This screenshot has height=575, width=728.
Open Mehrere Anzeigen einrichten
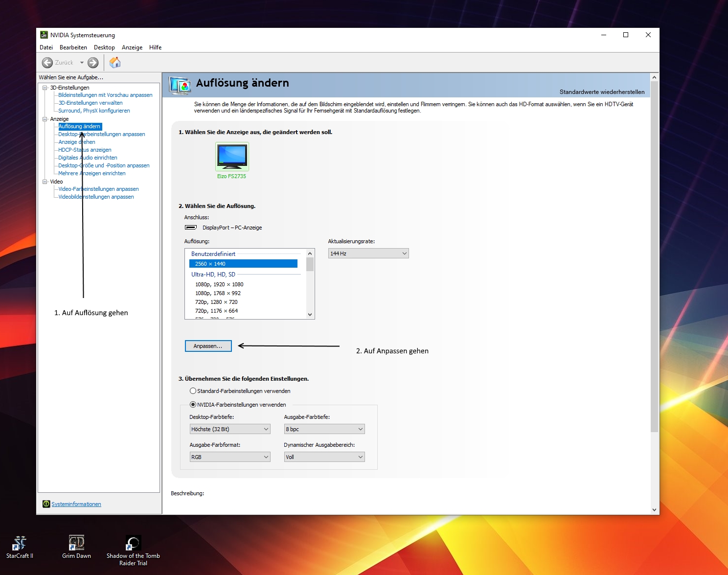coord(92,173)
